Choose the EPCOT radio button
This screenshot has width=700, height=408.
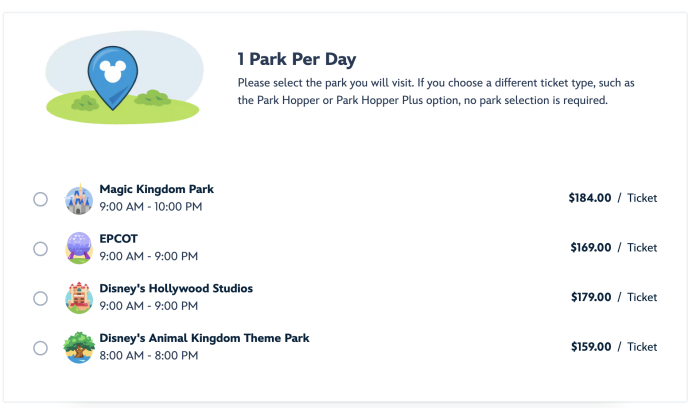41,248
